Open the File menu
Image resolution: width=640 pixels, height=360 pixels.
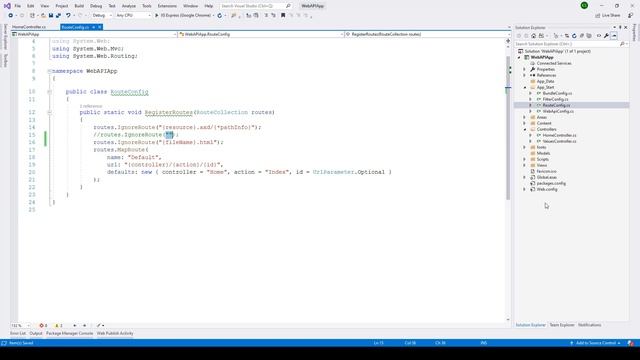[18, 6]
